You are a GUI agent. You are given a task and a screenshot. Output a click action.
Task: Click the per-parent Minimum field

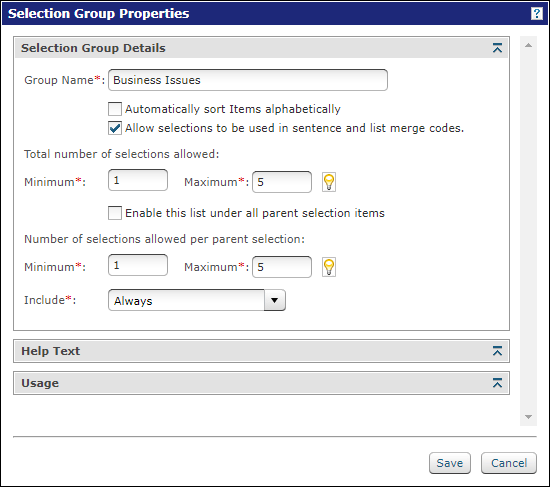tap(138, 265)
